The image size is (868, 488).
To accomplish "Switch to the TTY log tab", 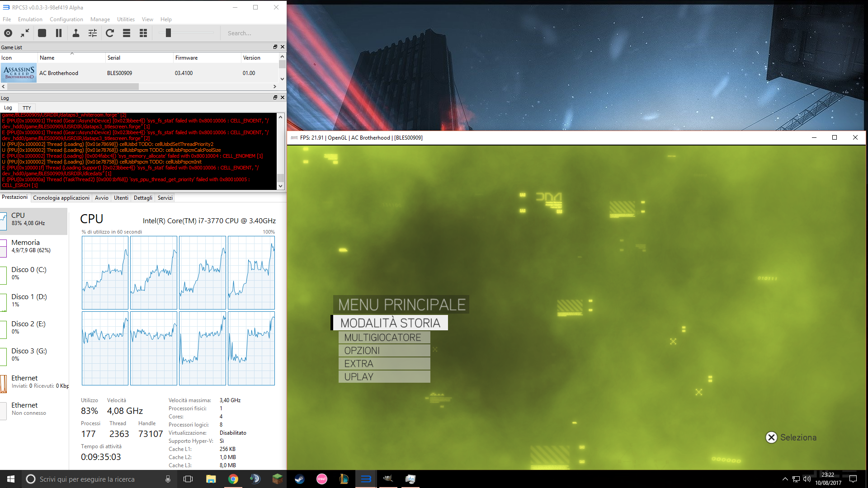I will (27, 108).
